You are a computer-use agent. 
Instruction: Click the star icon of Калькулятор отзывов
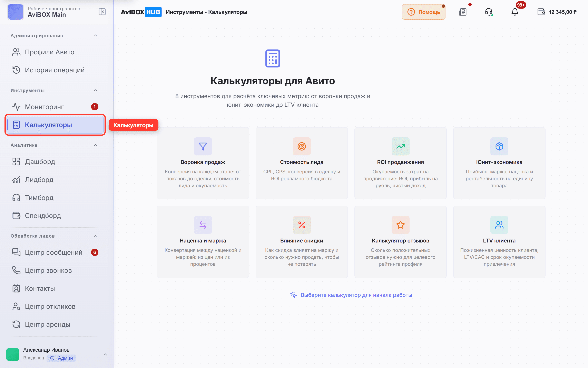(400, 225)
